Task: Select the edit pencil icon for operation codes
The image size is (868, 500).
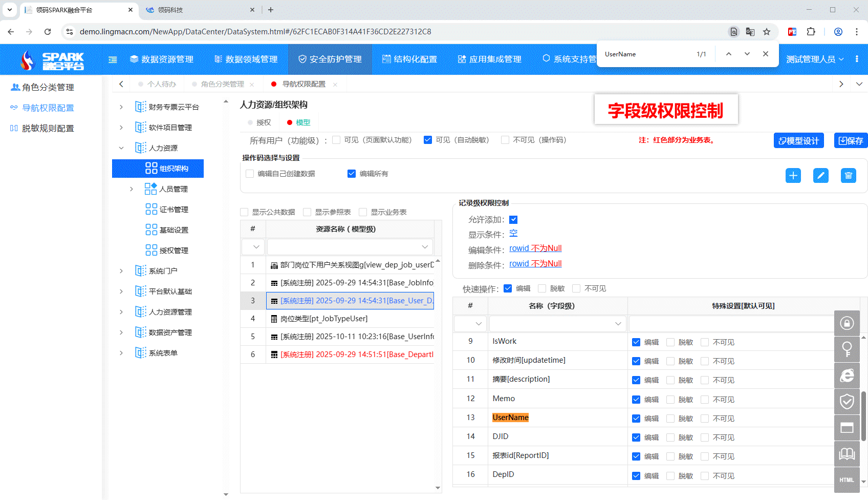Action: point(821,175)
